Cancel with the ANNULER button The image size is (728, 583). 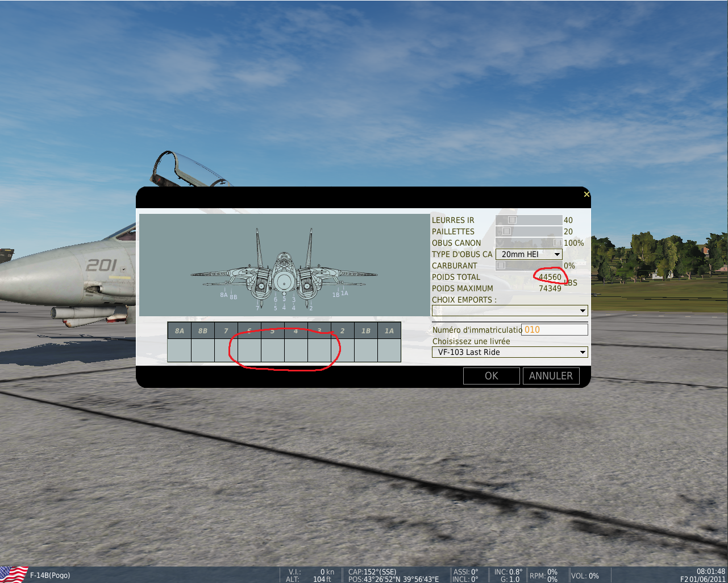pos(551,376)
